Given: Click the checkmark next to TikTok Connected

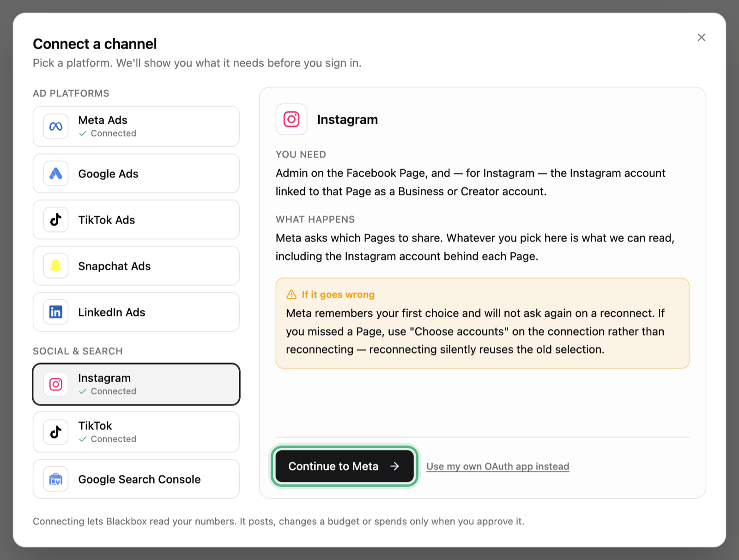Looking at the screenshot, I should pyautogui.click(x=83, y=439).
